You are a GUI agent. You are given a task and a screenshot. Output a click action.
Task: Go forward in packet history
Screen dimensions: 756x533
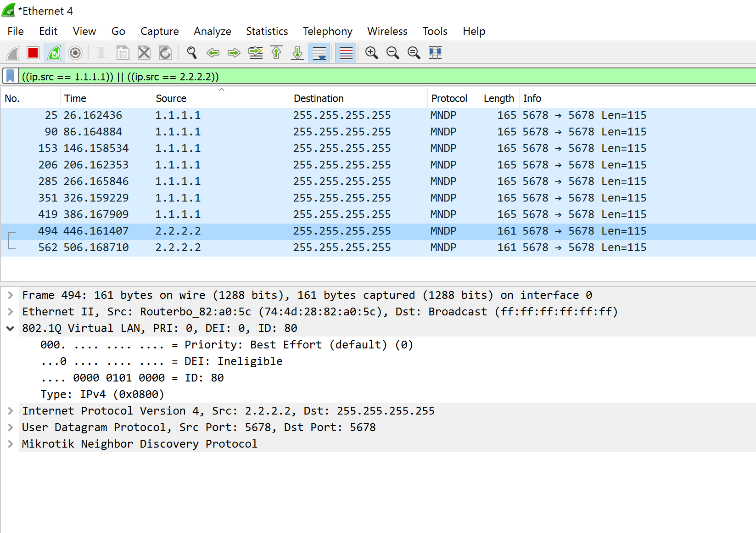tap(234, 53)
